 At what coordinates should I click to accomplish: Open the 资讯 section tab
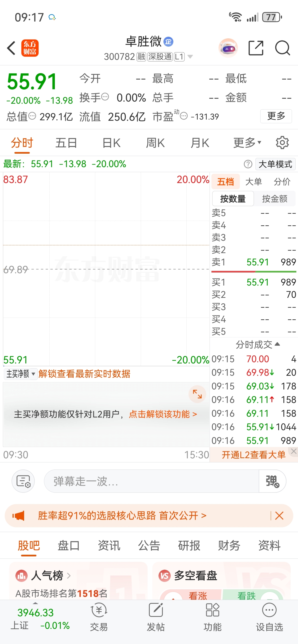pyautogui.click(x=109, y=546)
